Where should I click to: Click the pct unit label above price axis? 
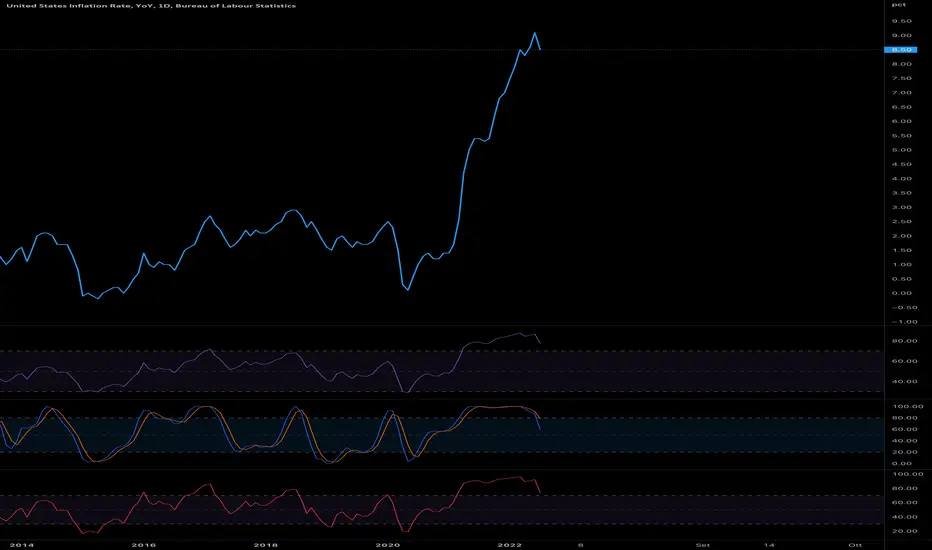(899, 5)
